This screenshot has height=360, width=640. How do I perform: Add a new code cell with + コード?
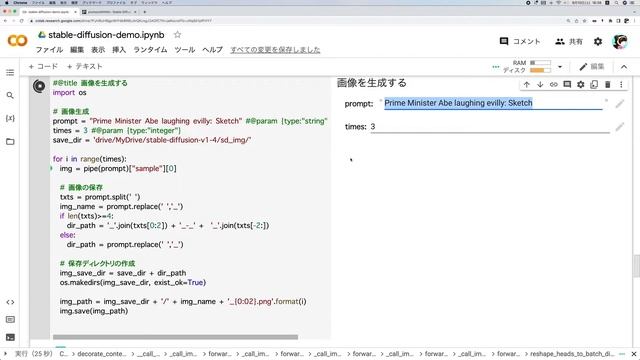(x=43, y=66)
